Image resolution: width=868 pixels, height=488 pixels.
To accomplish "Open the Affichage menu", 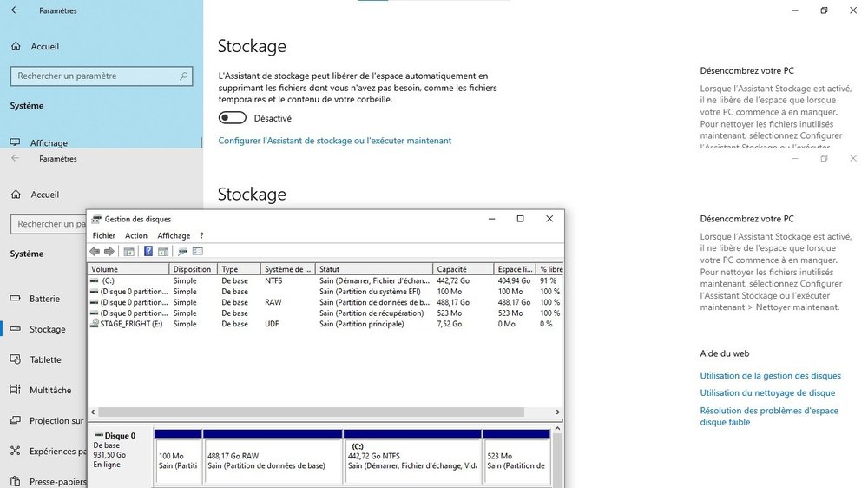I will coord(174,235).
